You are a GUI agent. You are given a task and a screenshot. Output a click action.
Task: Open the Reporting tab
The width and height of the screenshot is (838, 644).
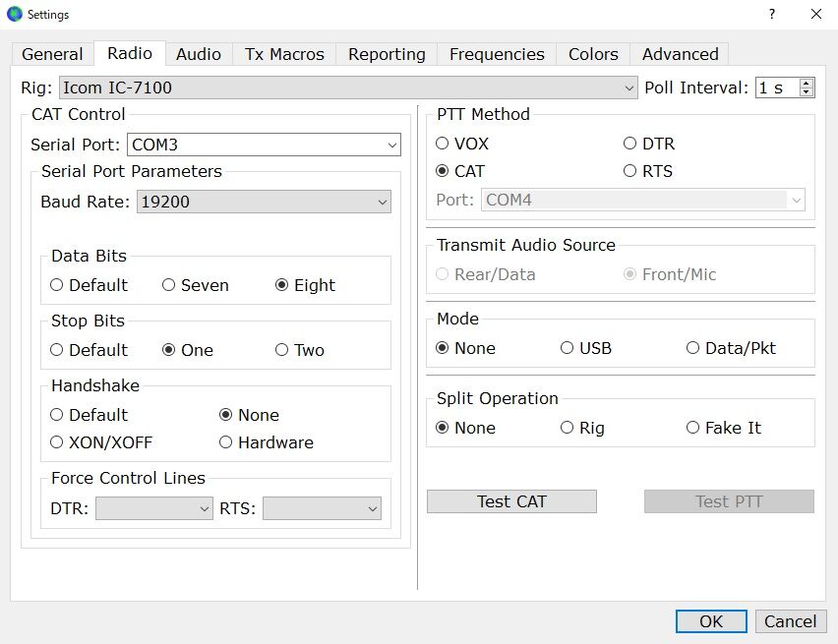point(387,54)
